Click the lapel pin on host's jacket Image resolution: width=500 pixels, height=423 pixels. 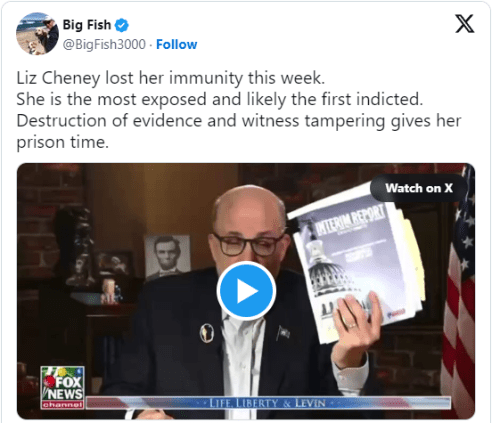tap(207, 333)
